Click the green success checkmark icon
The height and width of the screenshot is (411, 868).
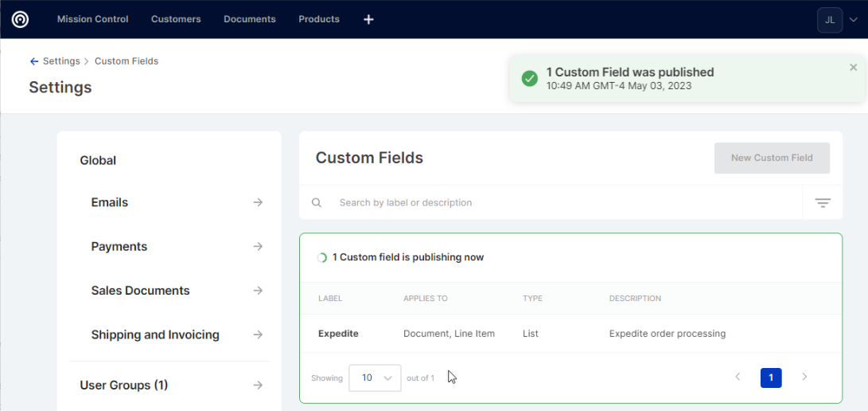coord(529,78)
